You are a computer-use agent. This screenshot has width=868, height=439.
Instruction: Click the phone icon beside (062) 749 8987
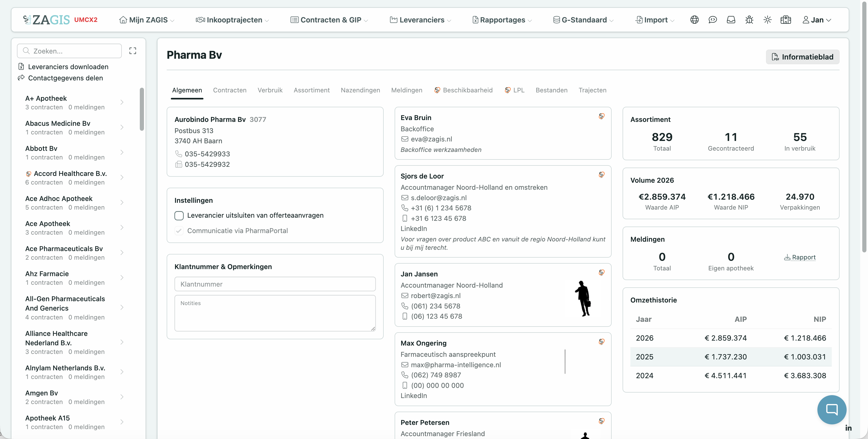click(x=405, y=375)
